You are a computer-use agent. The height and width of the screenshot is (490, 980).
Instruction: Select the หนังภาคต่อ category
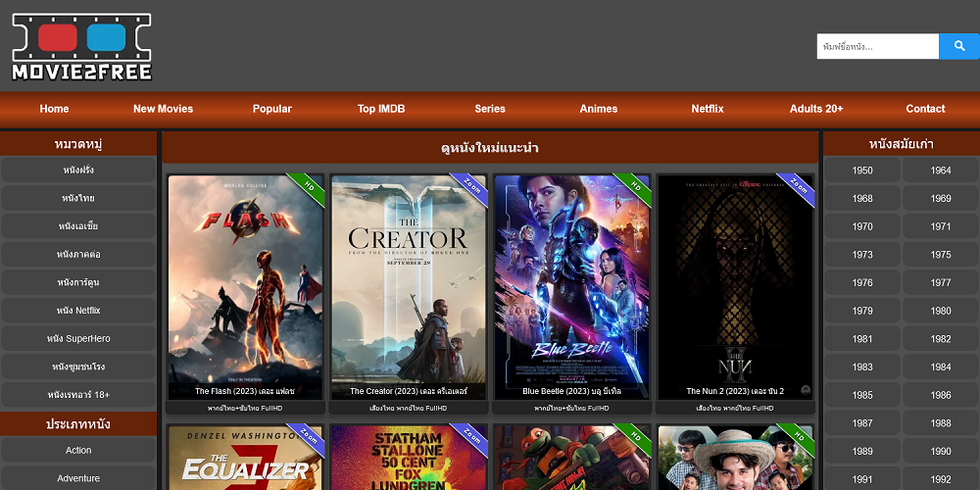coord(78,255)
